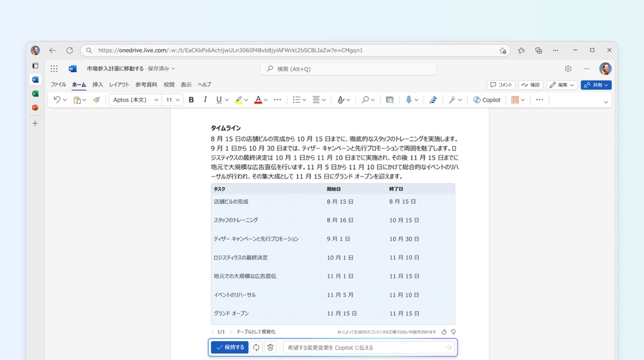644x360 pixels.
Task: Refresh the browser page
Action: coord(69,50)
